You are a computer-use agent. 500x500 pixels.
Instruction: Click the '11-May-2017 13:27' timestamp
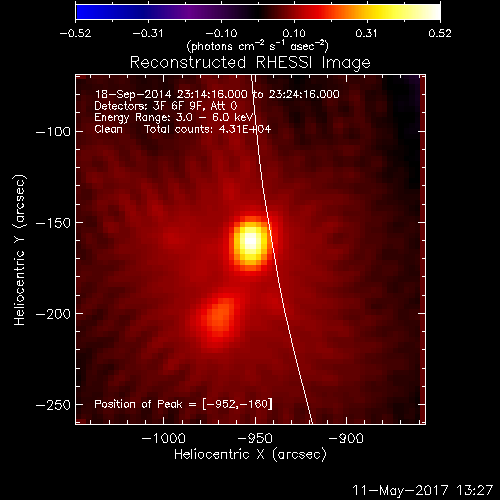coord(422,490)
